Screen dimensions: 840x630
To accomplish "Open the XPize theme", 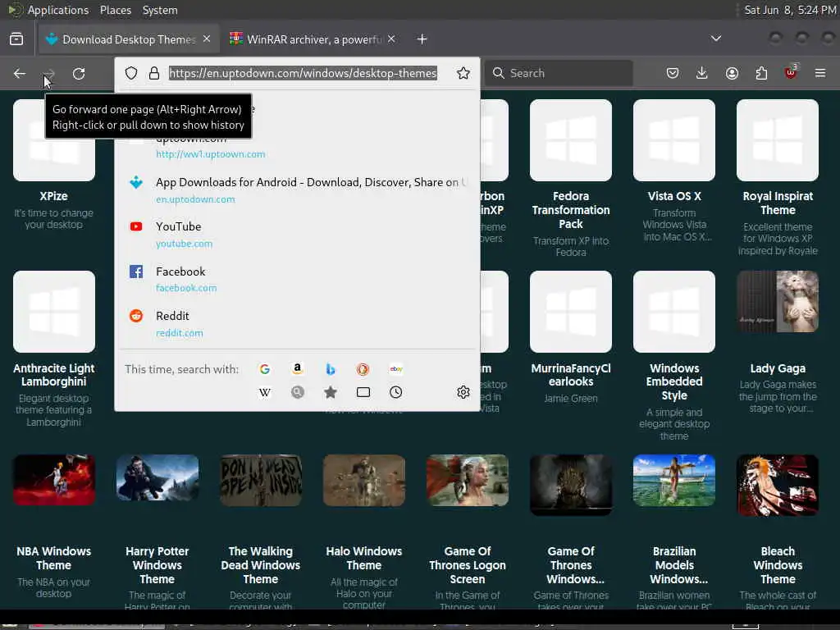I will point(54,140).
